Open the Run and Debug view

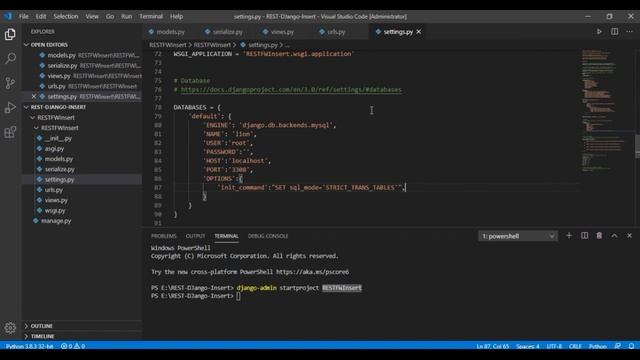(x=10, y=107)
